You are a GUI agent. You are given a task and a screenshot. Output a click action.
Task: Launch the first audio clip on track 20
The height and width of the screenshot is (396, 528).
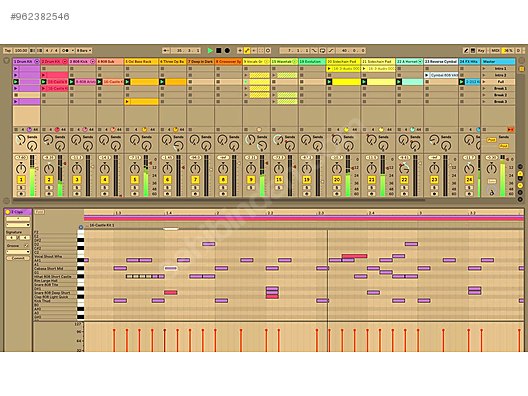(x=329, y=68)
